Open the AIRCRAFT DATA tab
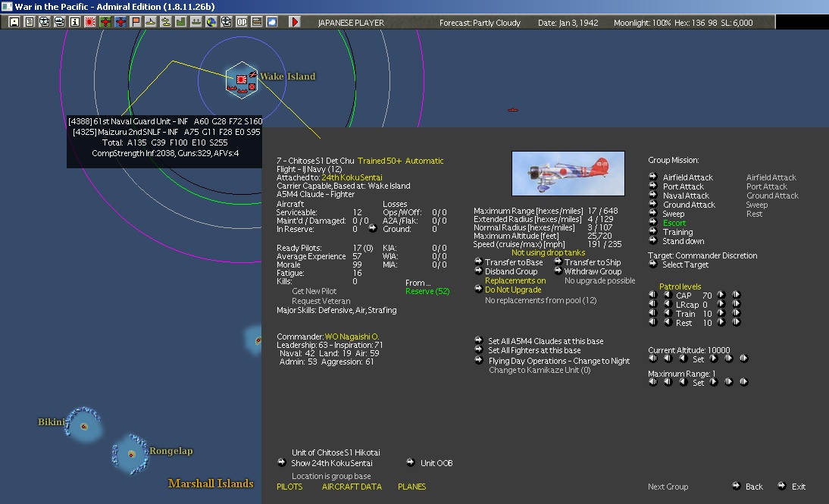Image resolution: width=829 pixels, height=504 pixels. [352, 487]
